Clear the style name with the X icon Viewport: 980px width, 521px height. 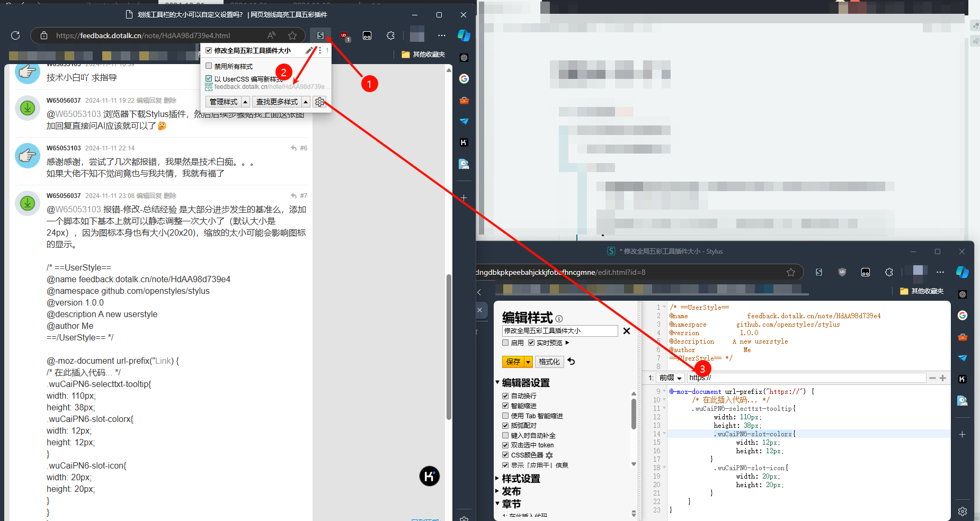(627, 331)
